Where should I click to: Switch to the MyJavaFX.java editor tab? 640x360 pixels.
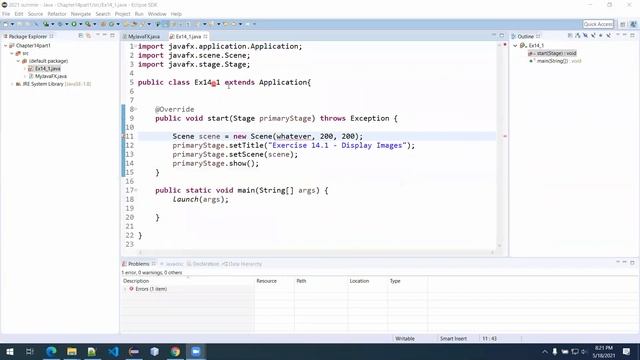coord(143,36)
